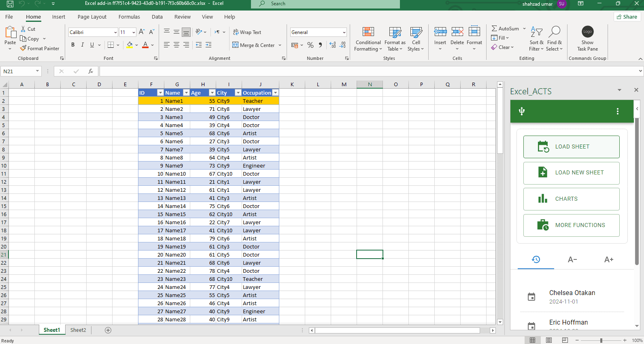Open the General number format dropdown
Viewport: 644px width, 344px height.
344,32
